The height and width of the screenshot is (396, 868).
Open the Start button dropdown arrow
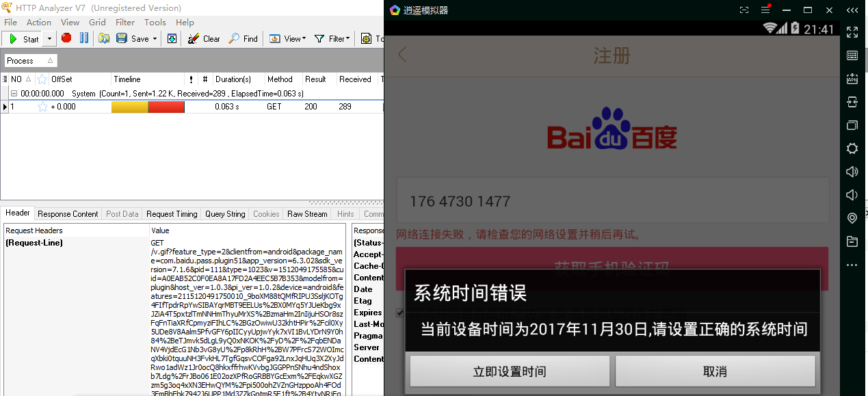coord(49,39)
